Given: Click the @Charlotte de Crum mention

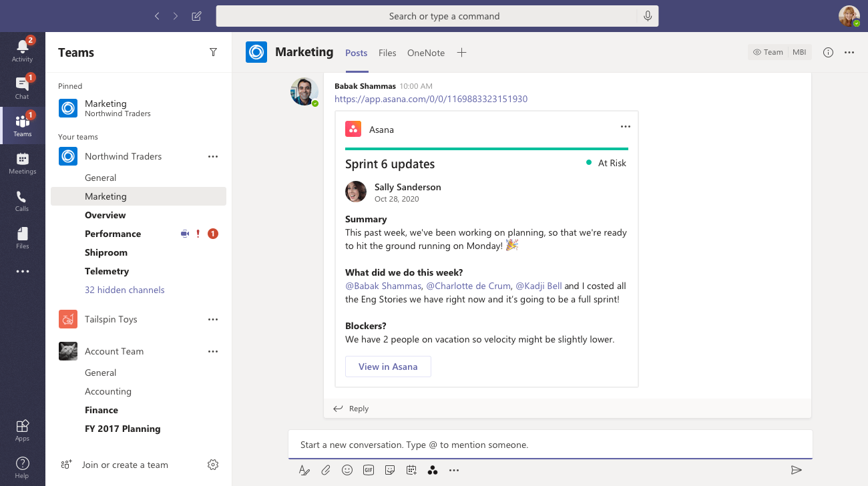Looking at the screenshot, I should (x=469, y=286).
